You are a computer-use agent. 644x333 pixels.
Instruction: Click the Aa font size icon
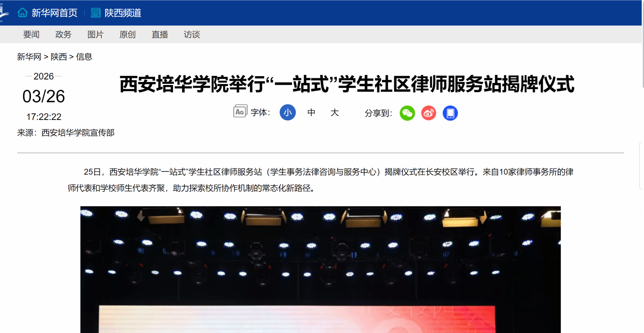point(240,111)
